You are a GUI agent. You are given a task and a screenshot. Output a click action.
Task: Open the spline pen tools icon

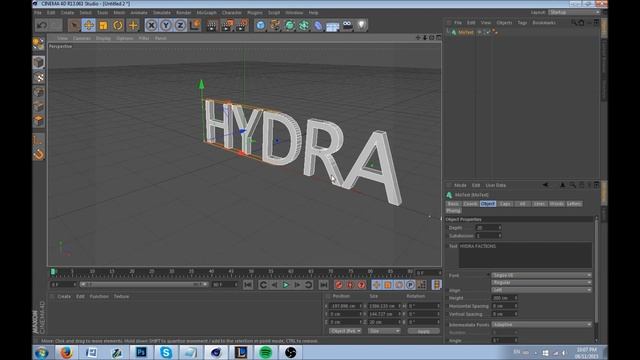click(275, 25)
